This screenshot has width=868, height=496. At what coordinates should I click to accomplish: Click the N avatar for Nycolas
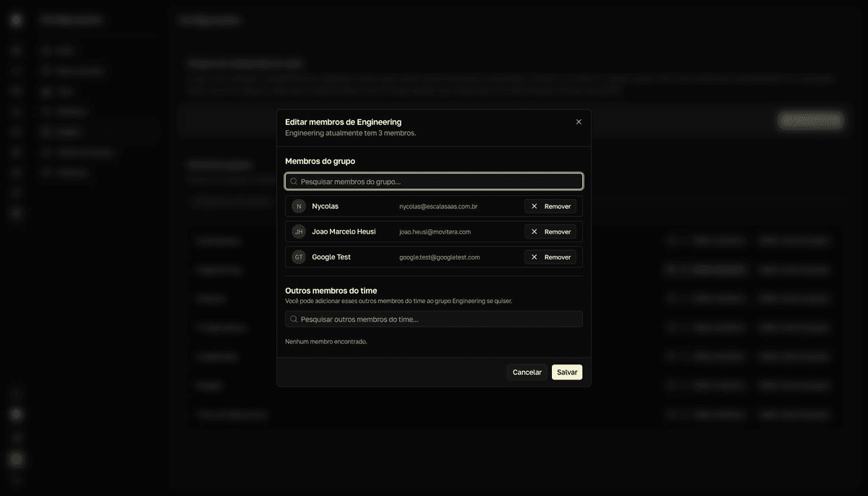299,206
